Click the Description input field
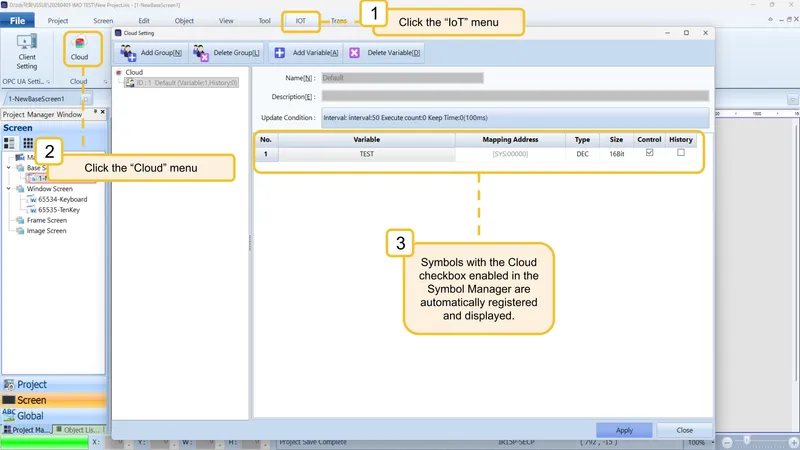 (515, 96)
